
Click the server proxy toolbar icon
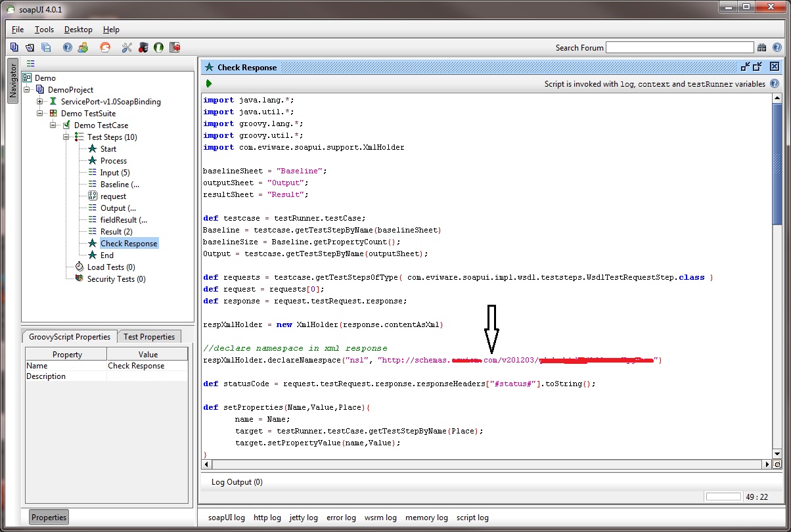click(x=143, y=47)
